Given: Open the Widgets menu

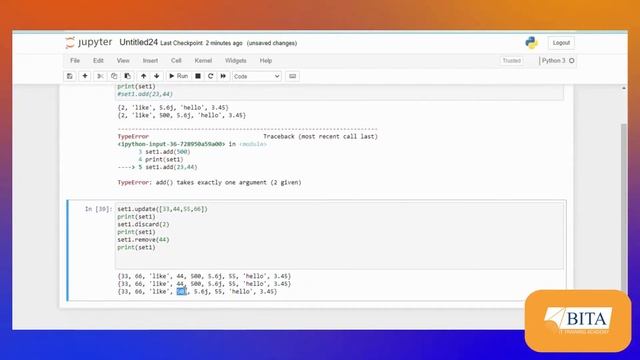Looking at the screenshot, I should click(236, 60).
